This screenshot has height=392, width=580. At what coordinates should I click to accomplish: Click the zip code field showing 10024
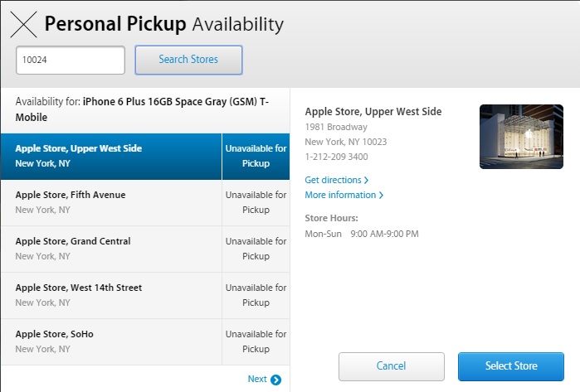(71, 60)
